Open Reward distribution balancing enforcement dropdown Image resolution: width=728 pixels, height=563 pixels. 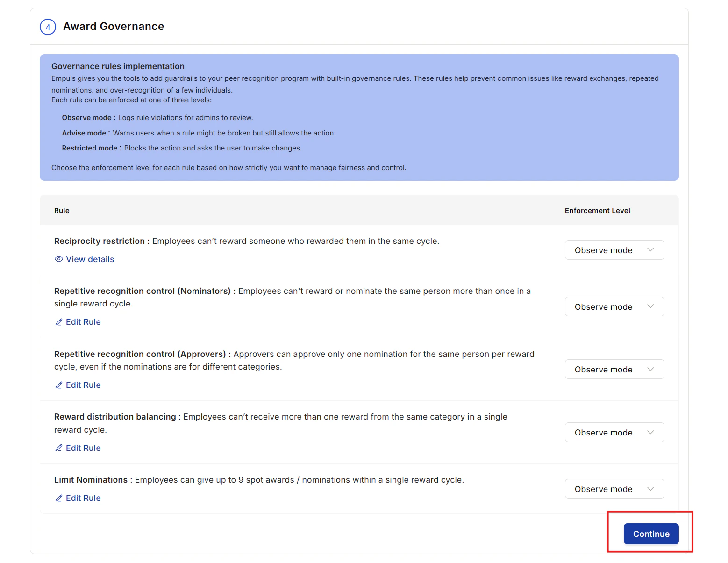tap(614, 432)
